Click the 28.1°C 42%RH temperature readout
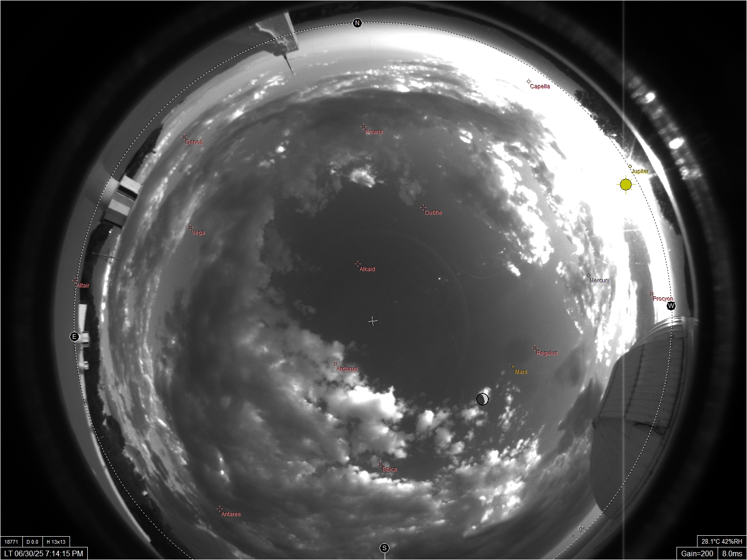The image size is (747, 560). (x=722, y=541)
